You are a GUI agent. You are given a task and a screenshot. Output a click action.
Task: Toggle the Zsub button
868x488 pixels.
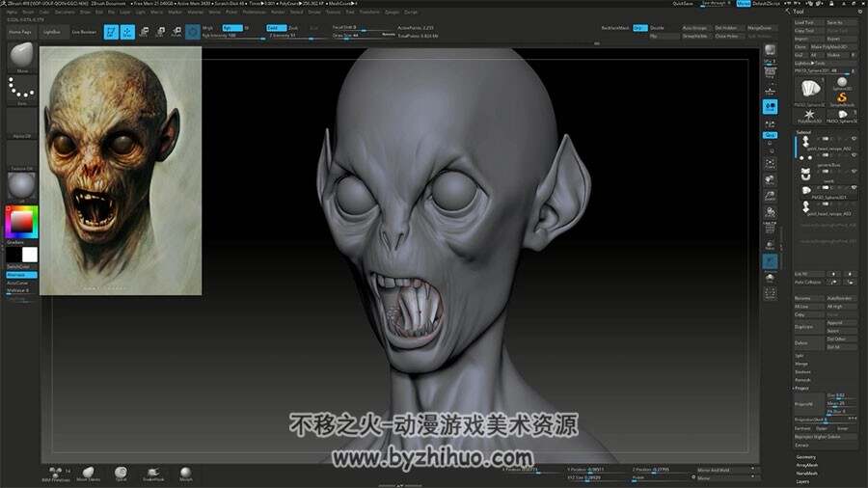[x=295, y=28]
